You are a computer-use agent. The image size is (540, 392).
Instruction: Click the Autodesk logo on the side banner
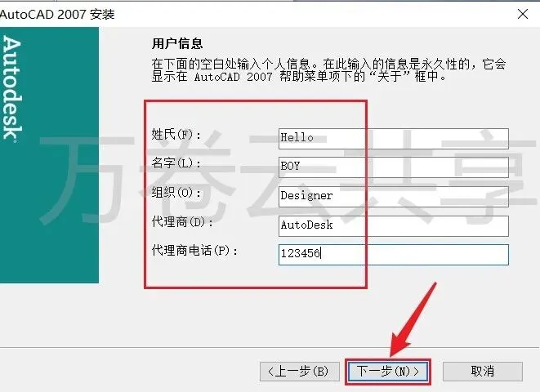12,89
